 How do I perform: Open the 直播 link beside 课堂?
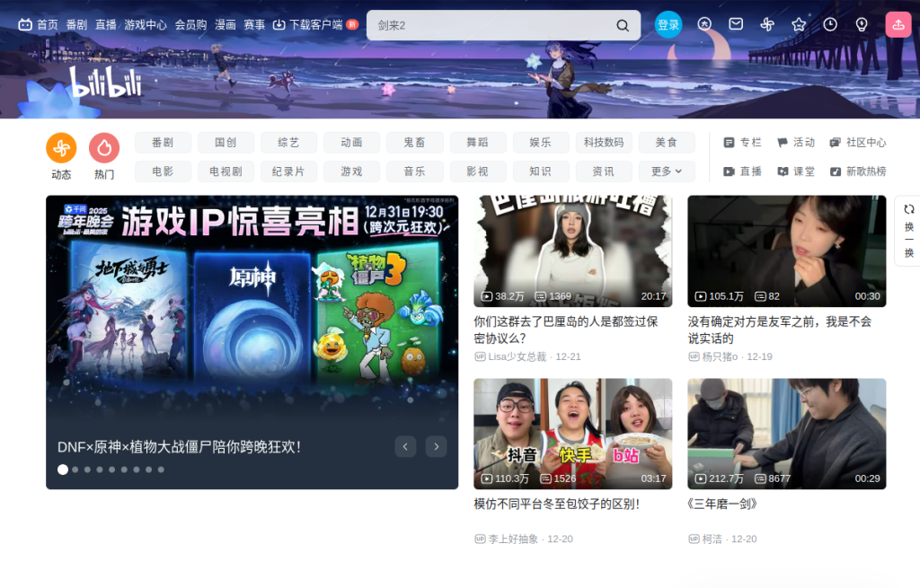[x=742, y=171]
